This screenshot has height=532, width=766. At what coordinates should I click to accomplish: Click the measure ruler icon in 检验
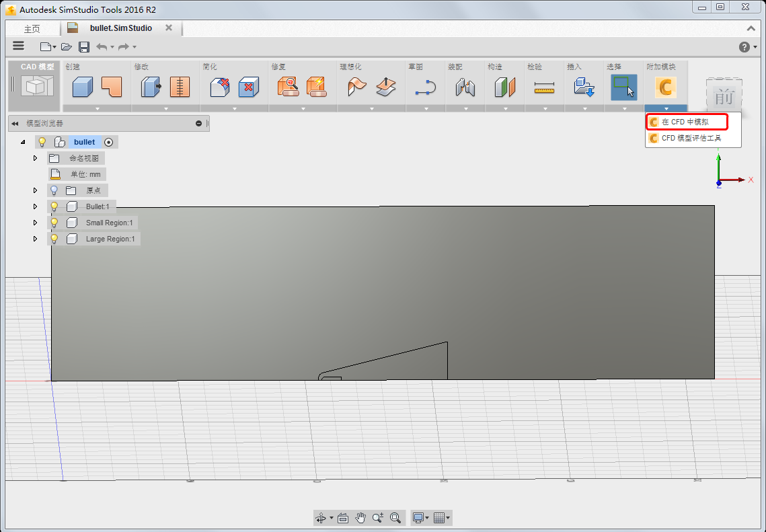pyautogui.click(x=544, y=87)
